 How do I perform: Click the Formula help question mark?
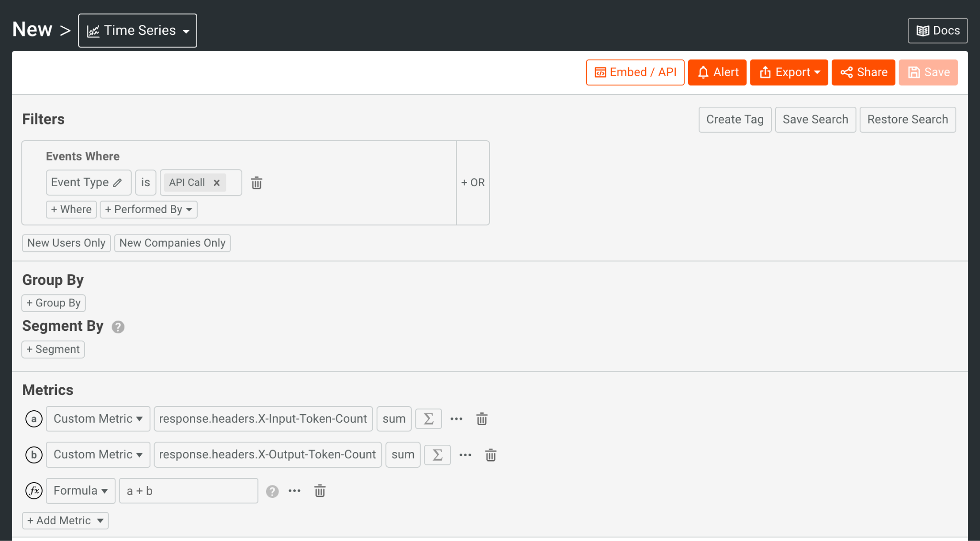coord(272,491)
